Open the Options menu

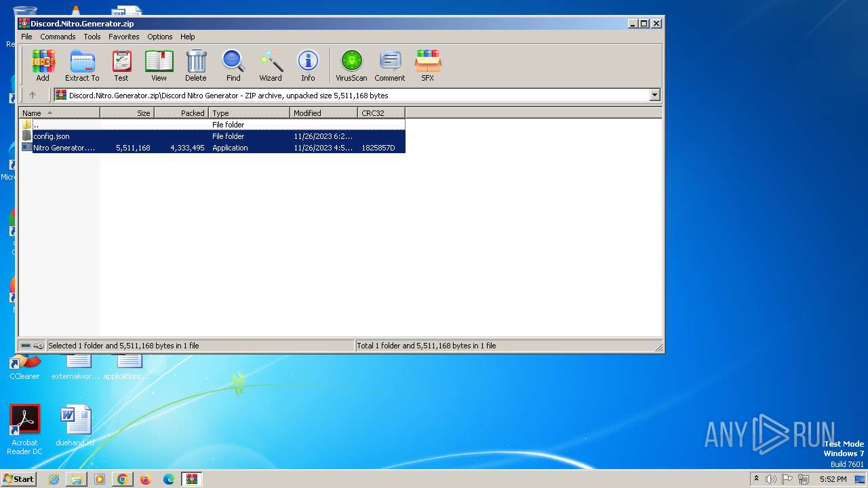click(160, 37)
